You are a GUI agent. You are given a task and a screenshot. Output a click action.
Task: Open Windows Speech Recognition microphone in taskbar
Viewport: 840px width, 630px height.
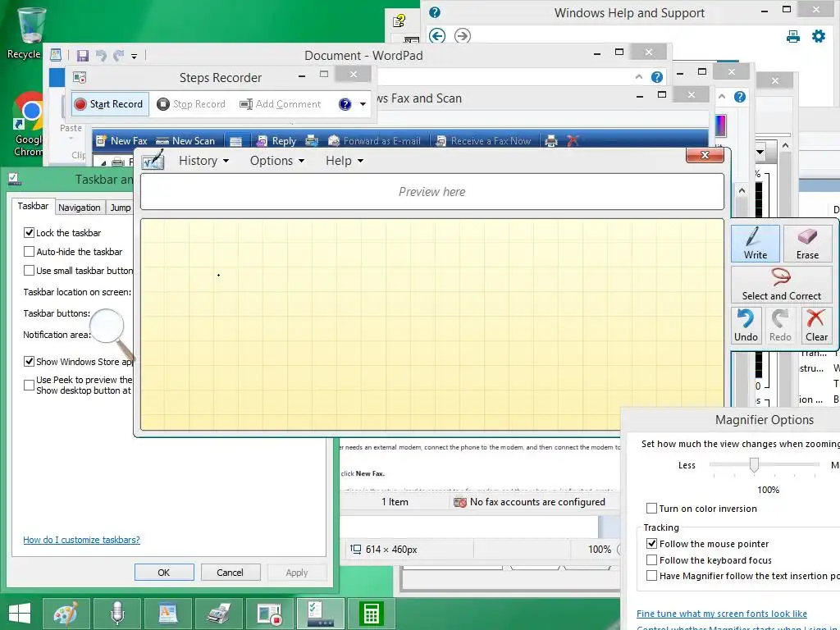117,613
